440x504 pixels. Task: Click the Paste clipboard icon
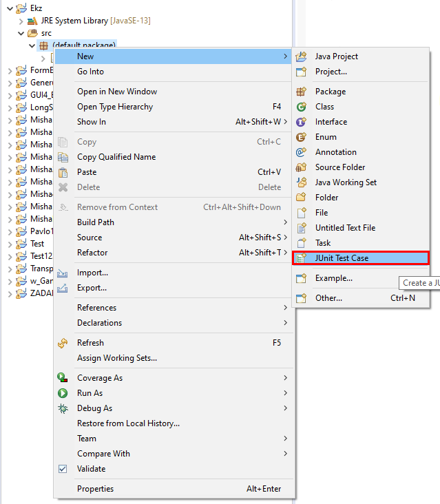click(x=63, y=172)
